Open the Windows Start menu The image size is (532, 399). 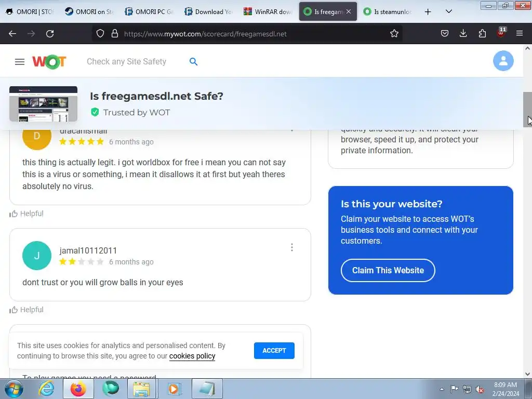point(14,389)
